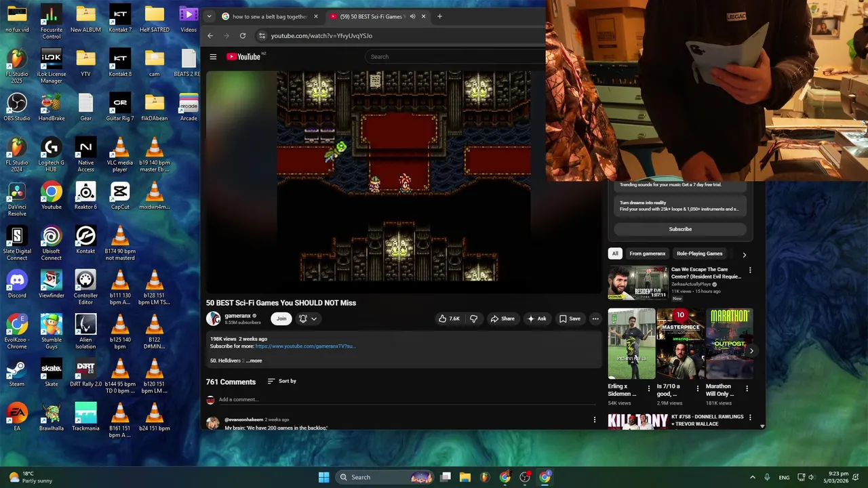868x488 pixels.
Task: Open the gameranx channel avatar
Action: [x=214, y=319]
